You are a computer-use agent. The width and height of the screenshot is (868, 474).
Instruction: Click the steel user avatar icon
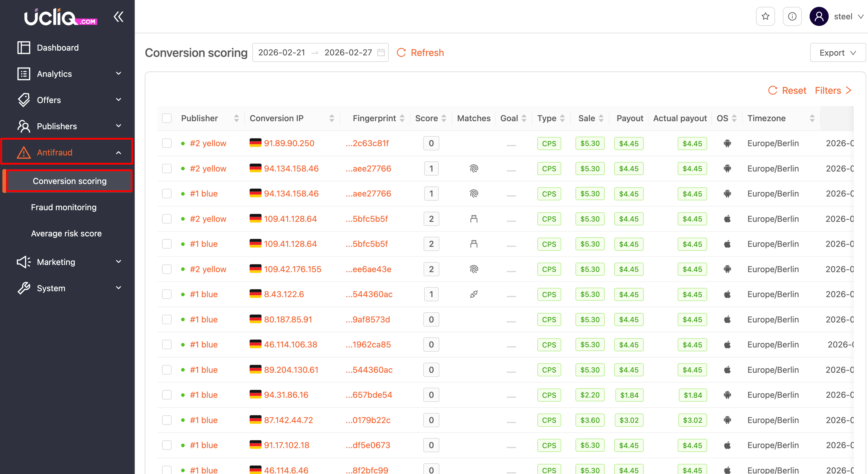click(819, 16)
